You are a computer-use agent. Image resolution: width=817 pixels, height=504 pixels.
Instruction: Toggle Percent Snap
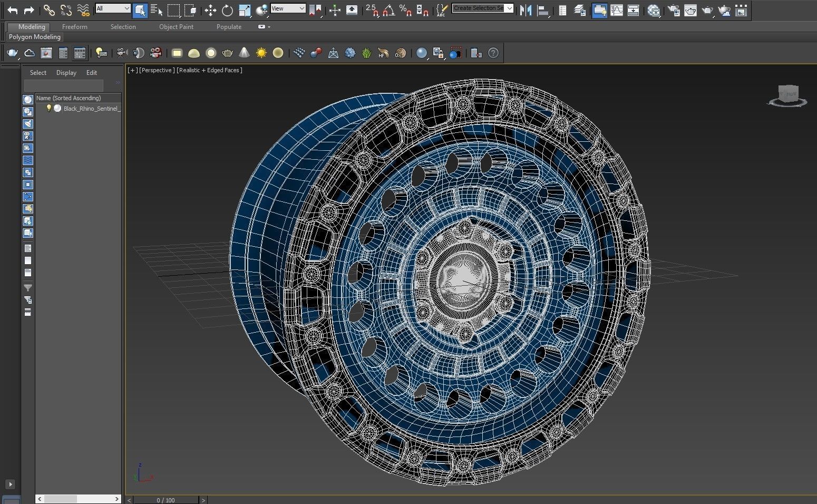(x=406, y=10)
